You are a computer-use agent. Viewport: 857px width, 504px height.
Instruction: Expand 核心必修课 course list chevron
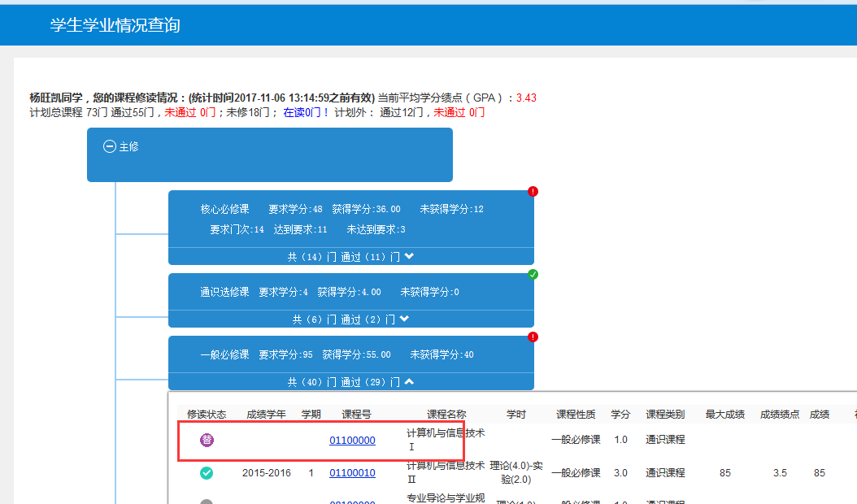(409, 257)
